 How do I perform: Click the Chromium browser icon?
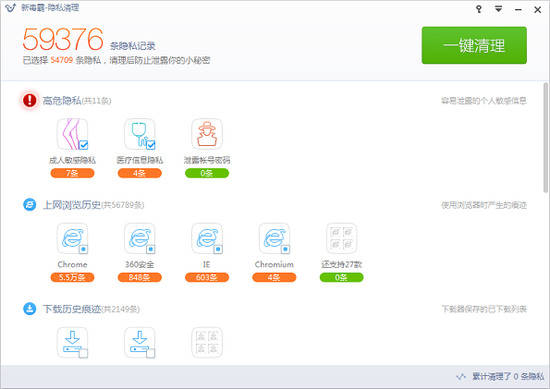274,239
